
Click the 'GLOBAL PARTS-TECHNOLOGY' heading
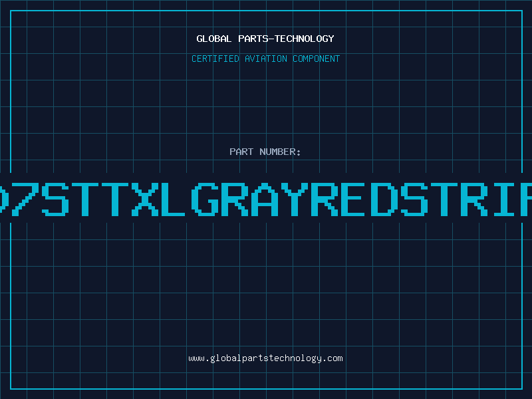(x=265, y=39)
